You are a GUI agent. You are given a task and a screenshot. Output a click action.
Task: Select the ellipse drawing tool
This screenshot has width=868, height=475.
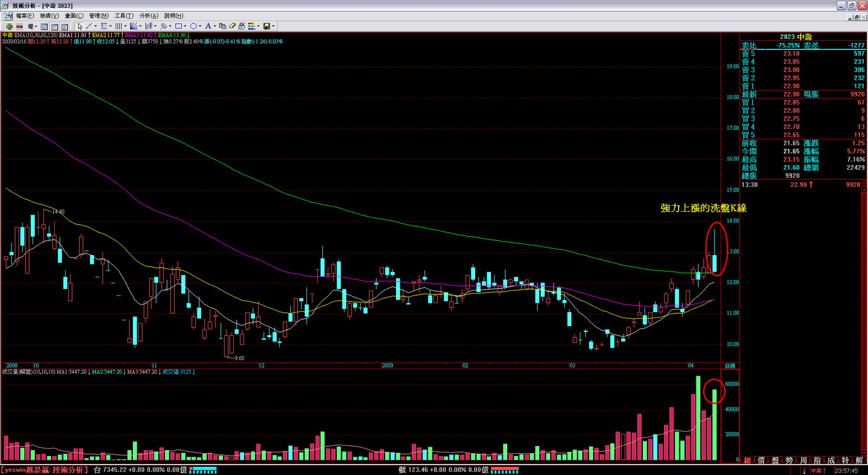click(193, 26)
